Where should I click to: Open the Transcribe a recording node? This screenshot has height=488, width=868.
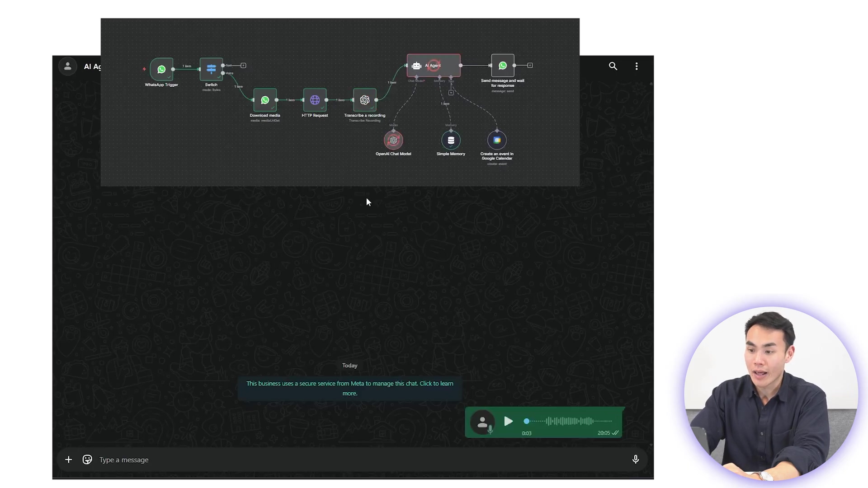tap(364, 100)
